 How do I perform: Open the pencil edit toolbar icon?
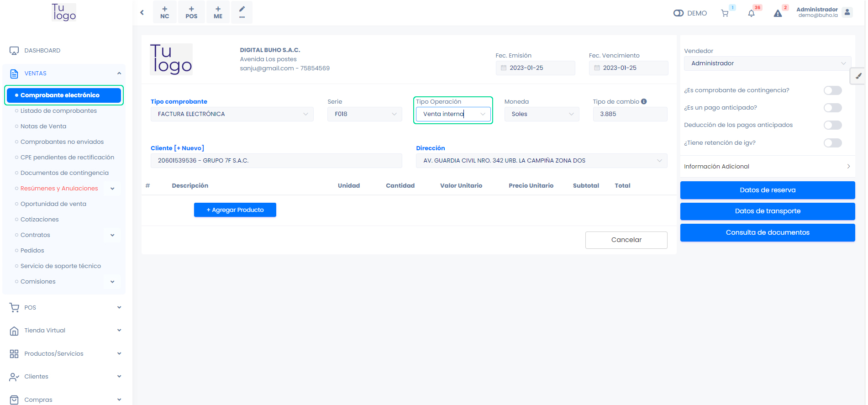[242, 12]
